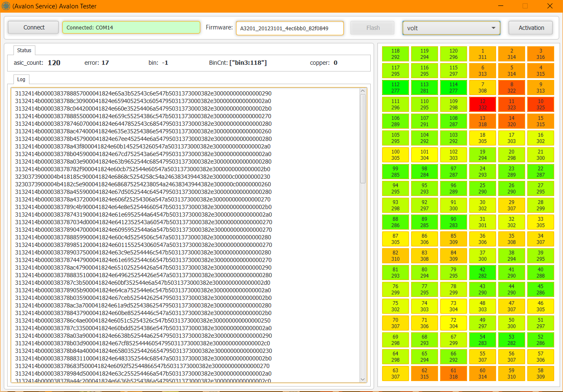Screen dimensions: 563x392
Task: Click the Connected: COM14 status field
Action: pos(131,27)
